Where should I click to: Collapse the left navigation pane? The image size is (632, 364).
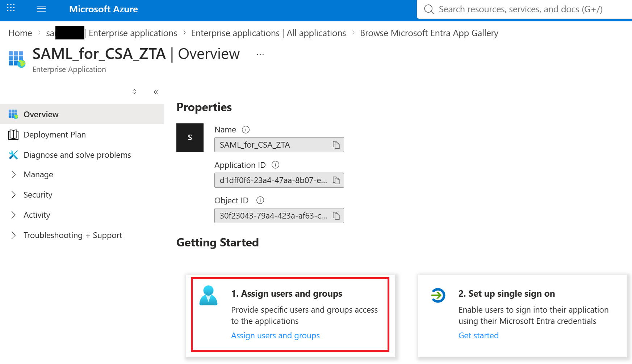point(156,92)
